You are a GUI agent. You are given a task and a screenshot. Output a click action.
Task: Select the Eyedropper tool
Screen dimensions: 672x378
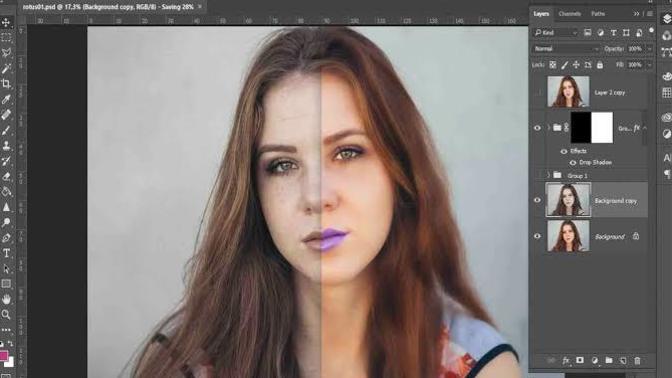point(6,99)
